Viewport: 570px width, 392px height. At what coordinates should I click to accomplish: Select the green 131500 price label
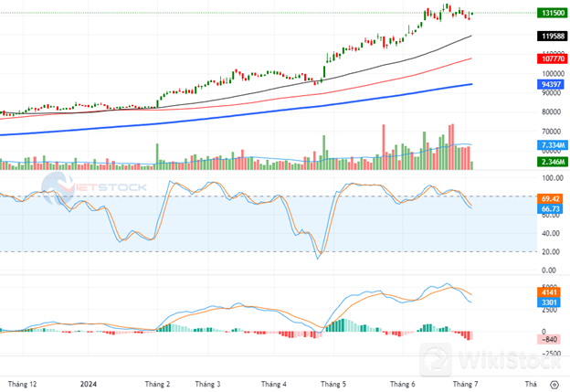click(x=551, y=13)
